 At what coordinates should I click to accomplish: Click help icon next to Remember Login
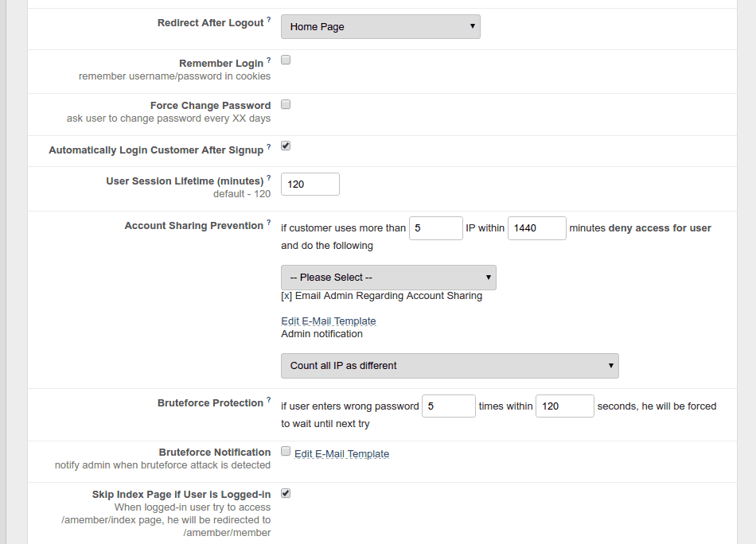[268, 60]
